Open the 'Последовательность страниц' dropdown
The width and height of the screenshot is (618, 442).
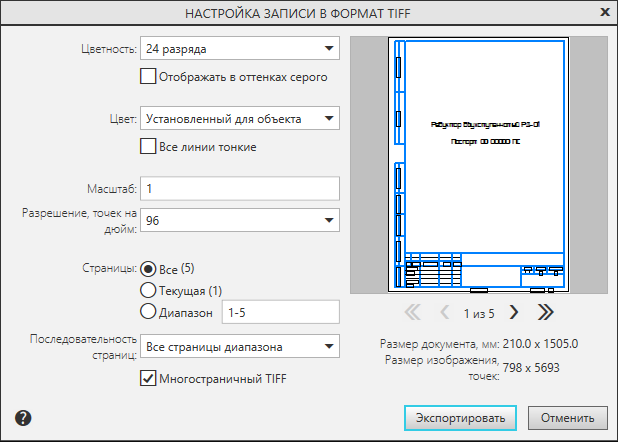tap(240, 347)
